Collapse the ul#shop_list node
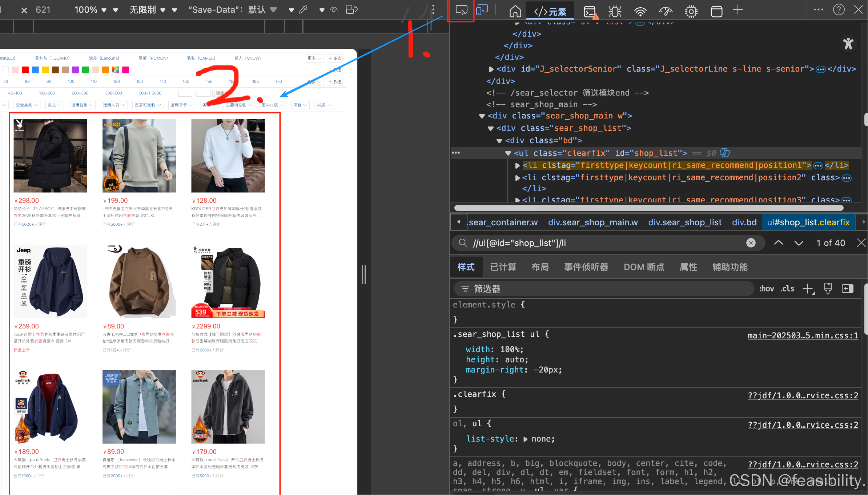 [x=508, y=153]
